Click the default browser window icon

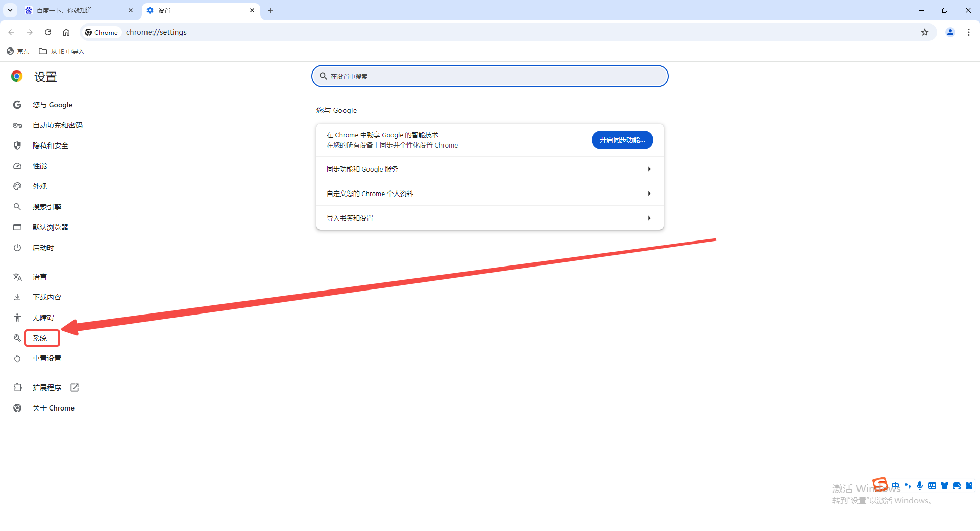17,227
